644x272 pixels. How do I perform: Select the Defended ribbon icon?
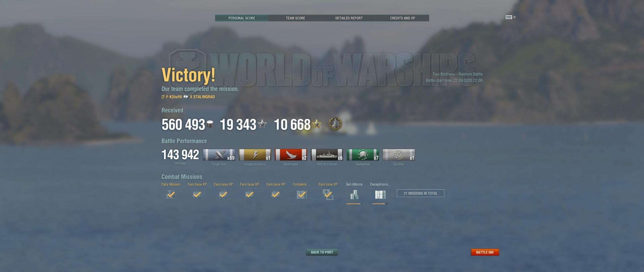pyautogui.click(x=363, y=155)
